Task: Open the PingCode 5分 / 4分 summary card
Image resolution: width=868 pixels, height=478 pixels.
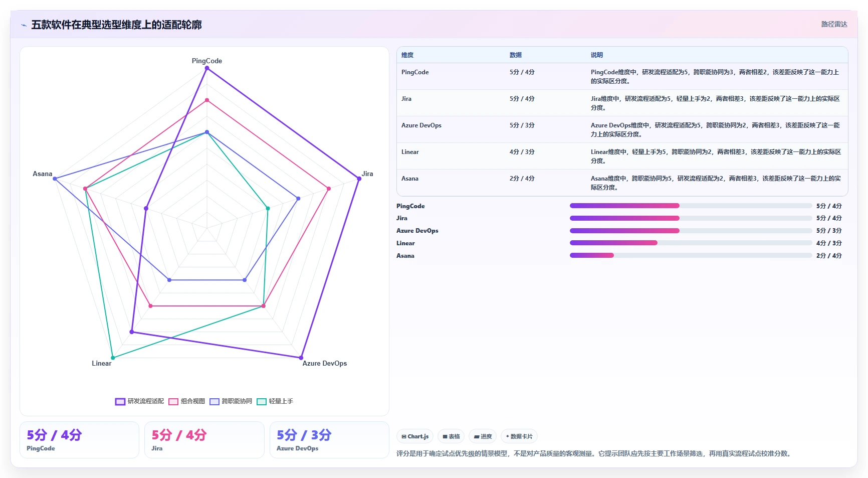Action: [x=79, y=440]
